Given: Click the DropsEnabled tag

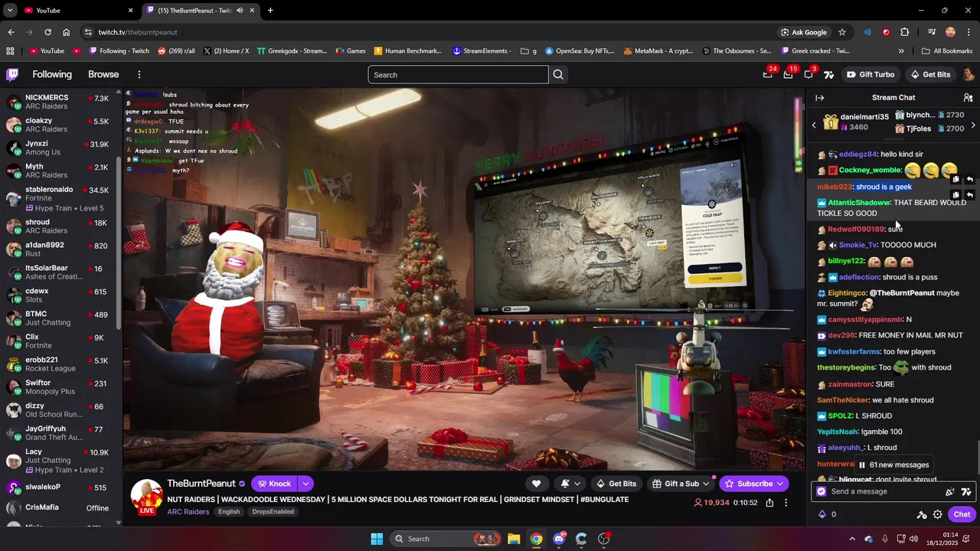Looking at the screenshot, I should [273, 512].
